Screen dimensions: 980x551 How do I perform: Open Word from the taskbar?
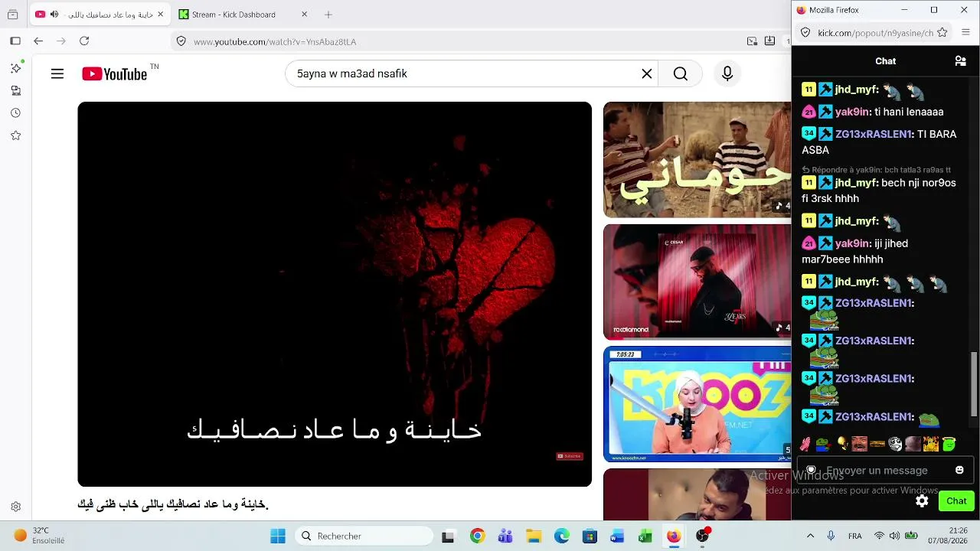pyautogui.click(x=617, y=536)
